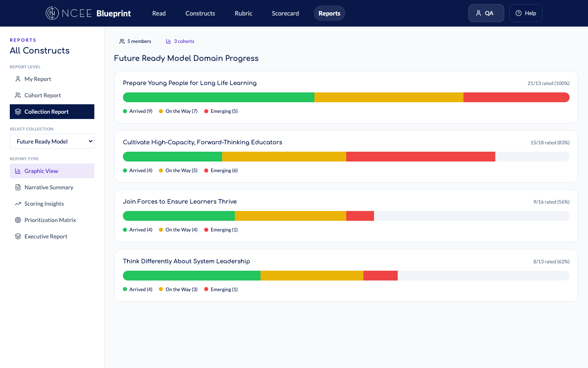This screenshot has width=588, height=368.
Task: Click the 3 cohorts link
Action: [180, 41]
